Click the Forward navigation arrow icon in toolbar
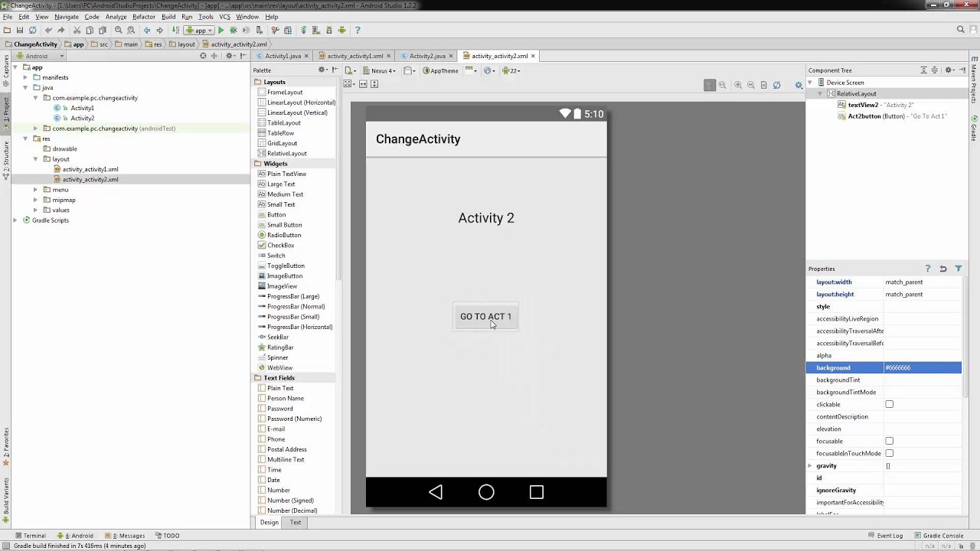 click(x=159, y=30)
